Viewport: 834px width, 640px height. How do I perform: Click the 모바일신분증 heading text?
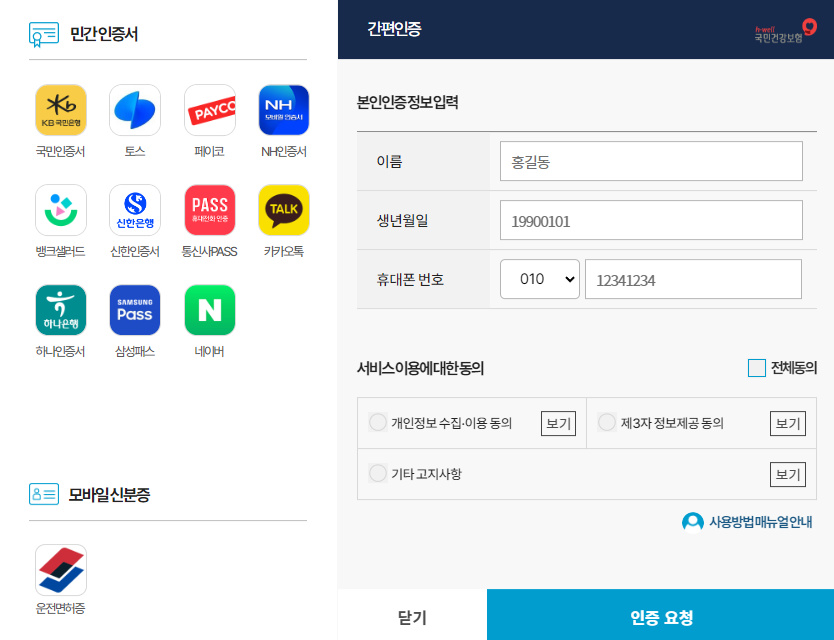click(110, 495)
